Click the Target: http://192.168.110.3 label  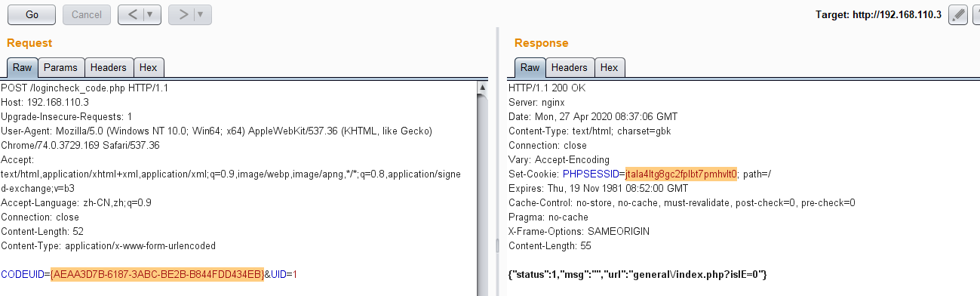pos(878,14)
